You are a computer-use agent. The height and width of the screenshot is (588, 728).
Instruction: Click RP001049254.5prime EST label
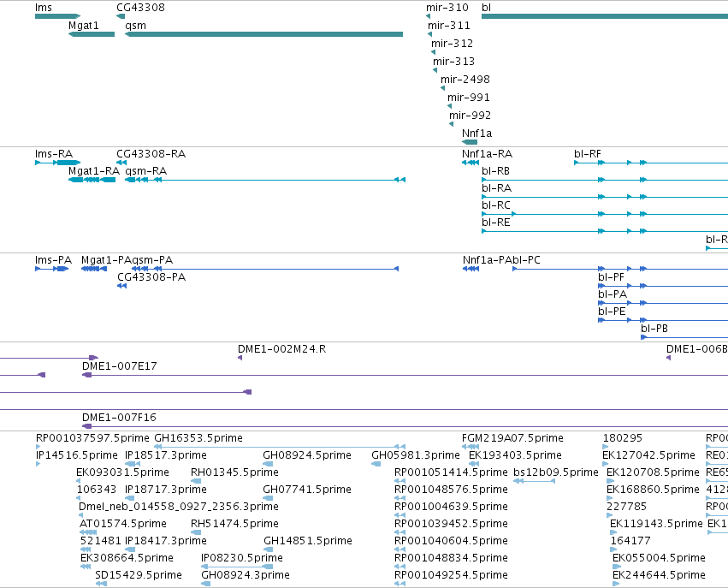coord(451,575)
